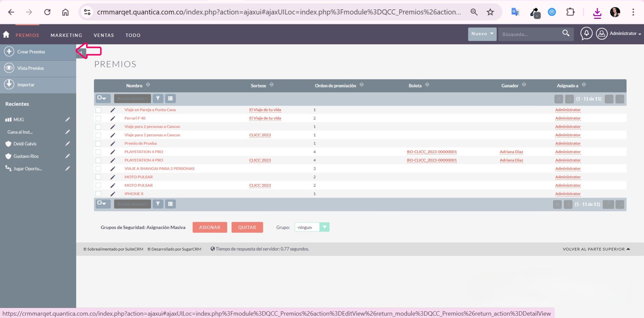
Task: Open Vista Premios eye icon in sidebar
Action: click(9, 68)
